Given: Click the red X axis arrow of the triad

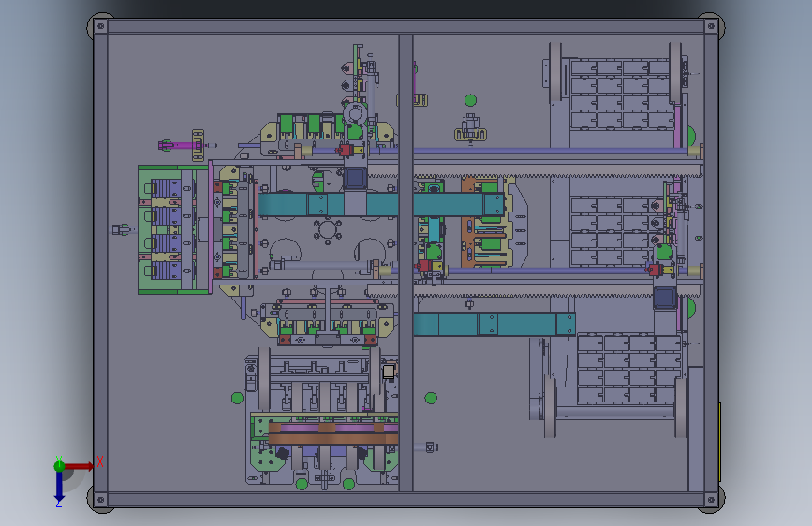Looking at the screenshot, I should coord(79,466).
